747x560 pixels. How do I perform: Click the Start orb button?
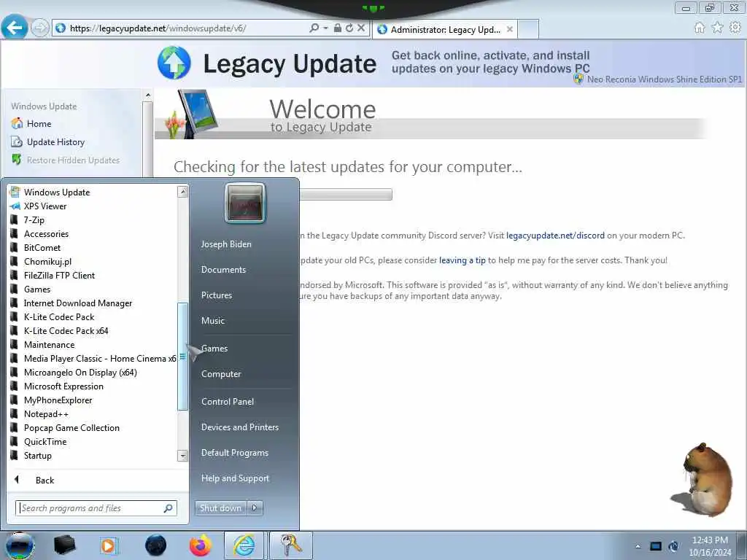pyautogui.click(x=19, y=545)
